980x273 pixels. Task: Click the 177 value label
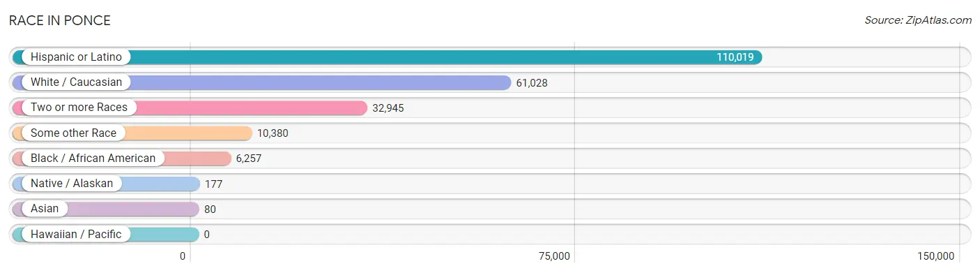[213, 184]
